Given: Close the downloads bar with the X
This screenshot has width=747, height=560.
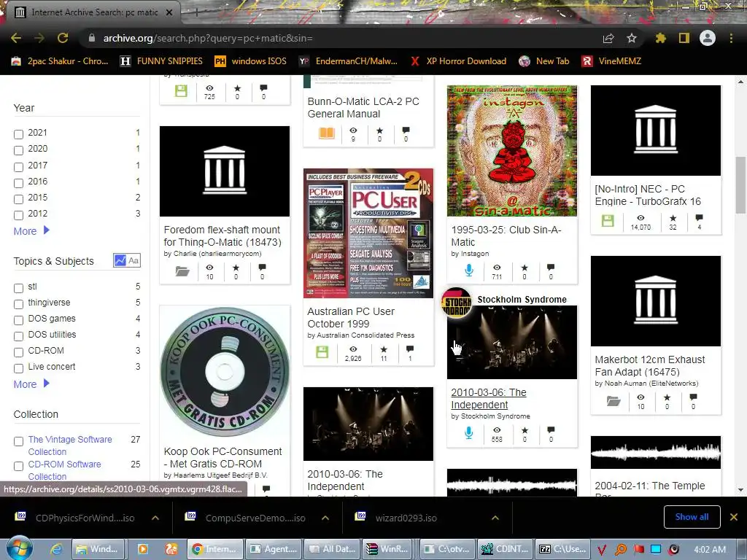Looking at the screenshot, I should click(734, 517).
